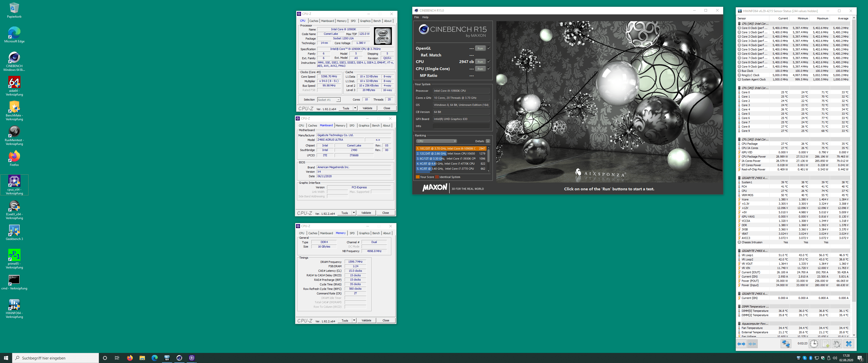Screen dimensions: 868x363
Task: Select Microsoft Edge desktop shortcut
Action: [14, 35]
